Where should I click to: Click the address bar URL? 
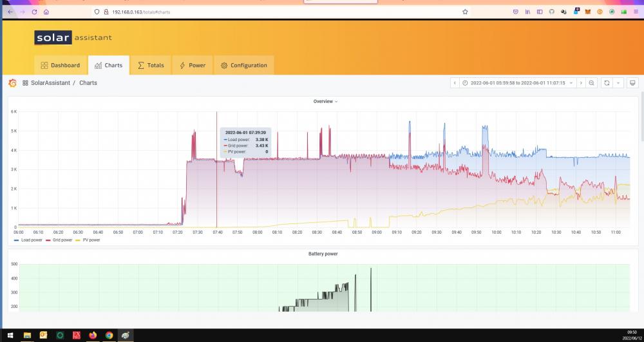[x=141, y=12]
